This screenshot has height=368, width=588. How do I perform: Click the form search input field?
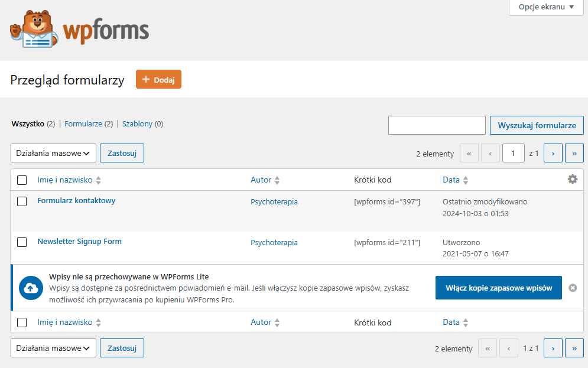437,125
